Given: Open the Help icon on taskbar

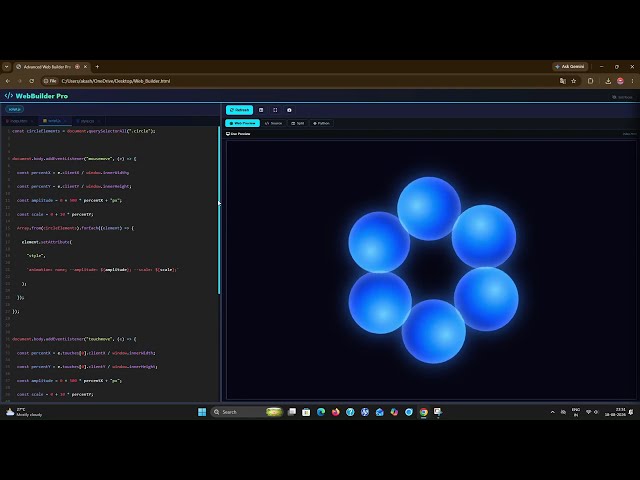Looking at the screenshot, I should coord(350,412).
